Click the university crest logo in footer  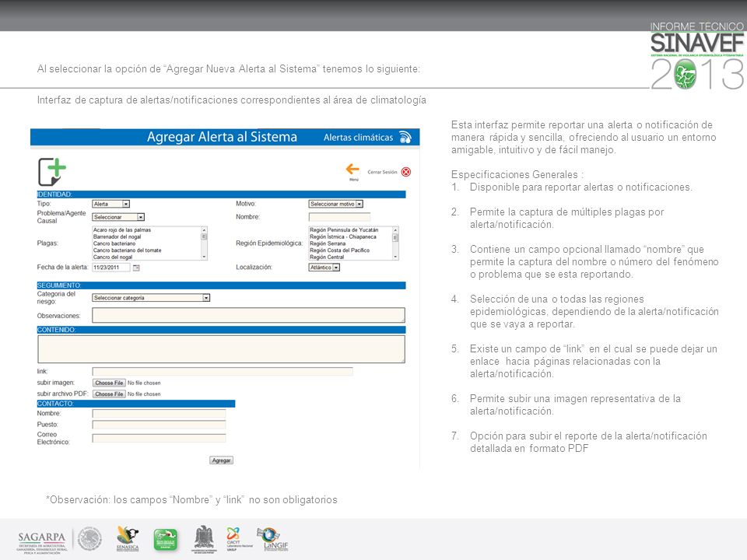(x=205, y=539)
